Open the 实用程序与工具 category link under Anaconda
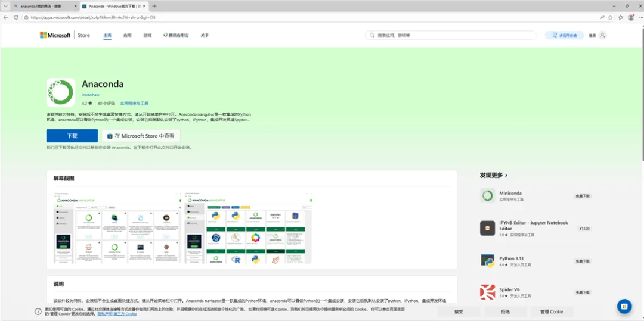The width and height of the screenshot is (644, 321). [x=134, y=103]
